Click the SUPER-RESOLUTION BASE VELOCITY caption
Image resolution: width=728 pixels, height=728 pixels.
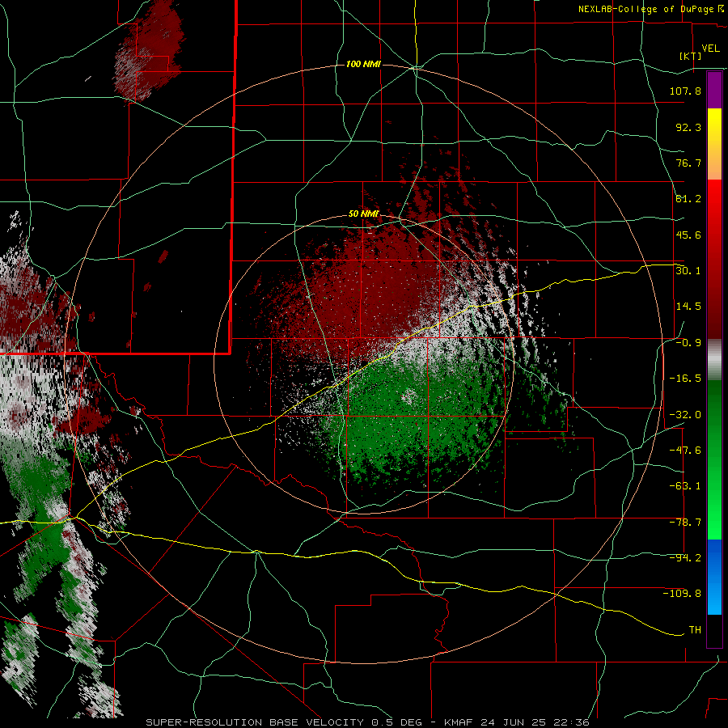(255, 722)
